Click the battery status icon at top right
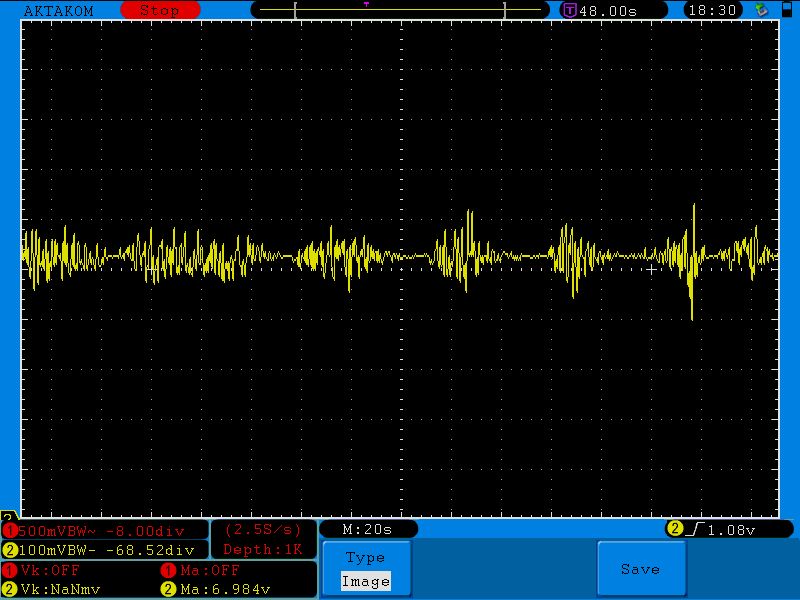The image size is (800, 600). click(787, 10)
